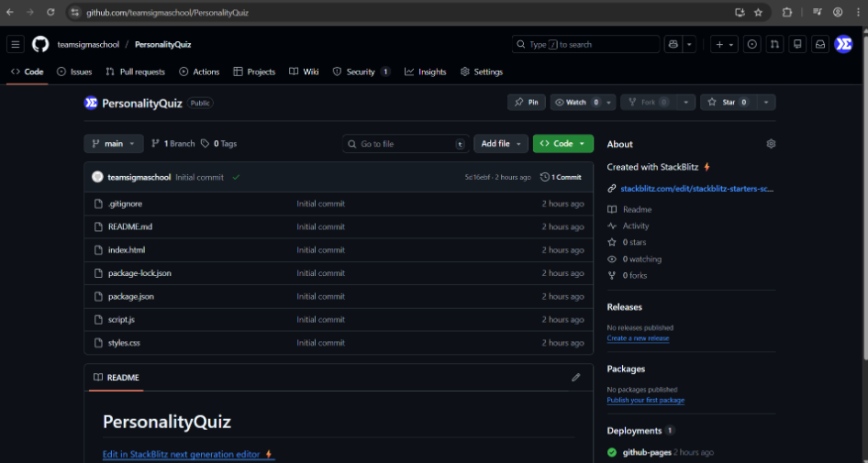Open pull requests icon in header
Viewport: 868px width, 463px height.
[x=774, y=44]
